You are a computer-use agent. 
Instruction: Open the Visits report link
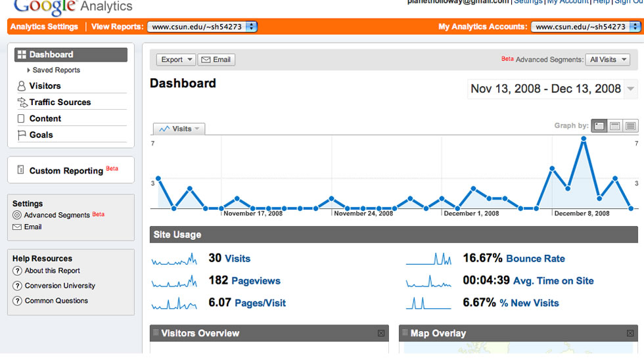click(x=238, y=259)
